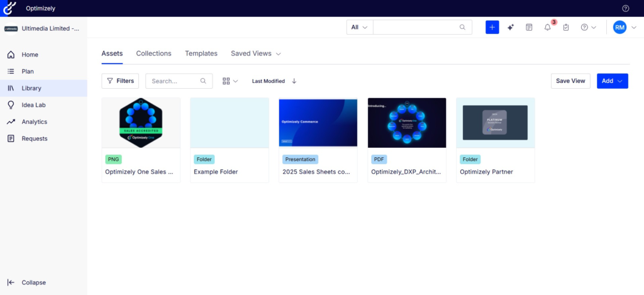This screenshot has width=644, height=295.
Task: Open the 'Optimizely One Sales ...' asset title
Action: [x=139, y=172]
